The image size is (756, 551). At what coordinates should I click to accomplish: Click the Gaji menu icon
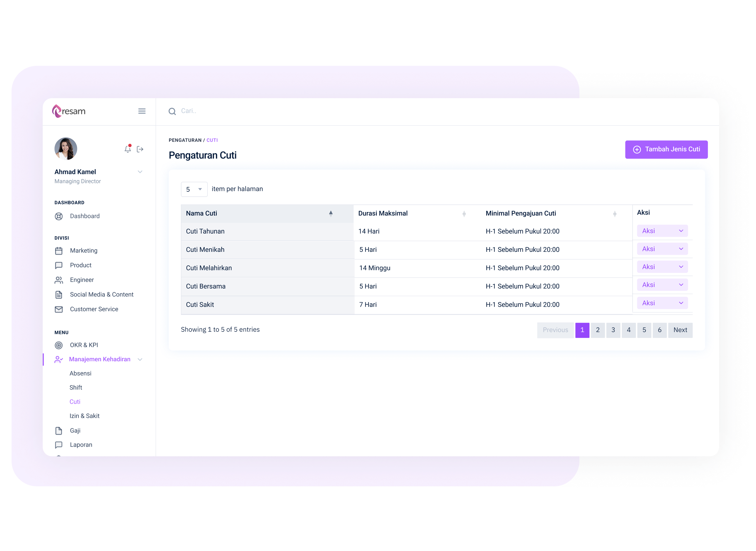58,430
